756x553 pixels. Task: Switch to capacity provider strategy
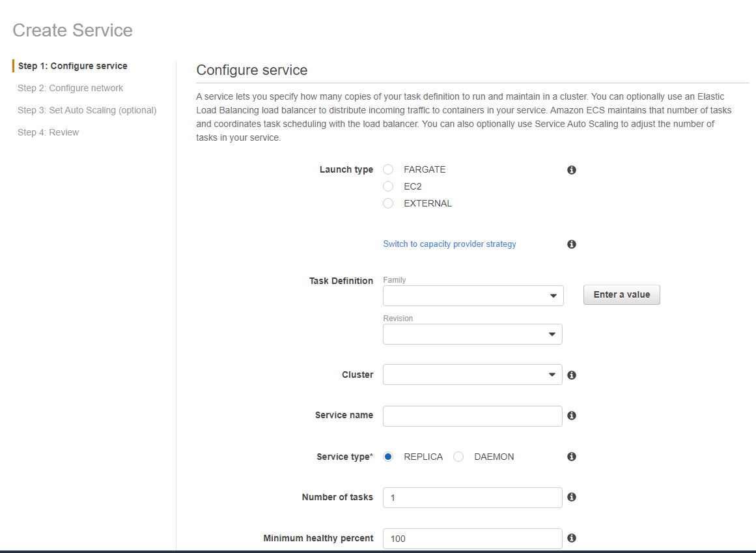pos(449,244)
